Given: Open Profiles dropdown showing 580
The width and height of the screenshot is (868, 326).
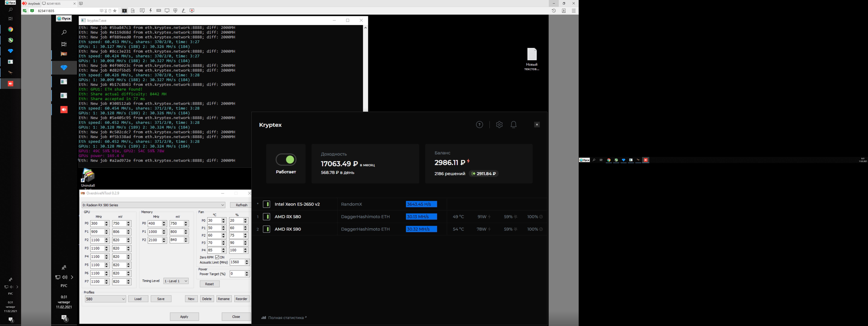Looking at the screenshot, I should (x=105, y=299).
